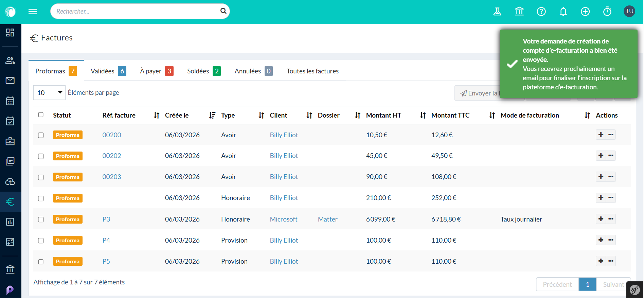Image resolution: width=644 pixels, height=298 pixels.
Task: Start the timer stopwatch icon
Action: point(607,12)
